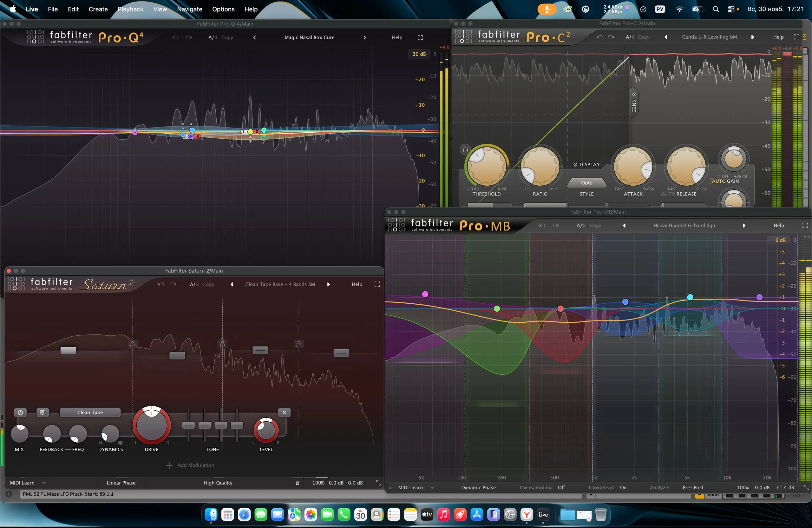This screenshot has height=528, width=812.
Task: Open the Playback menu
Action: [130, 9]
